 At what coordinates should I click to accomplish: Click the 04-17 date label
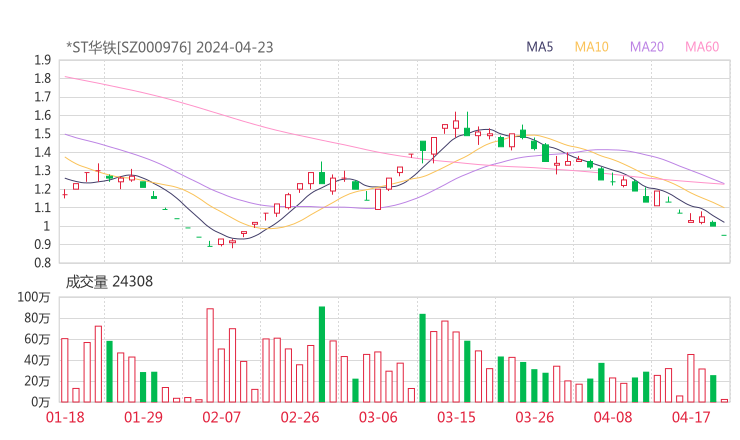click(x=691, y=417)
